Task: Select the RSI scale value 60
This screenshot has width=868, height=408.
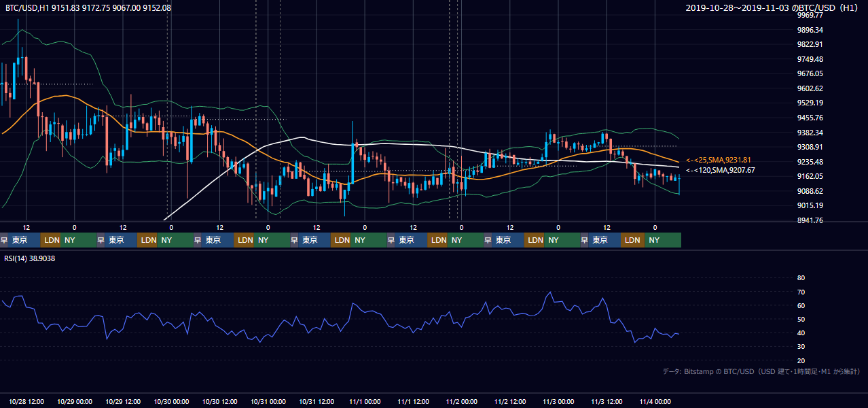Action: pos(801,305)
